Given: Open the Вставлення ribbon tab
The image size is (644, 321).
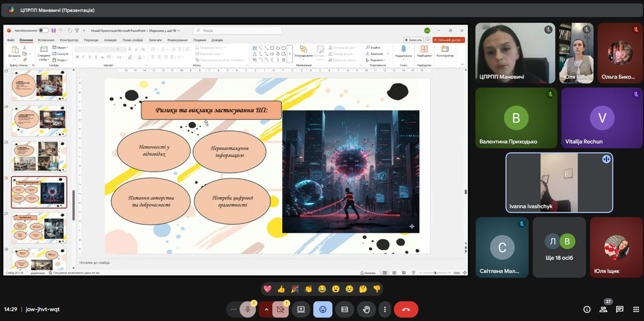Looking at the screenshot, I should [x=46, y=40].
